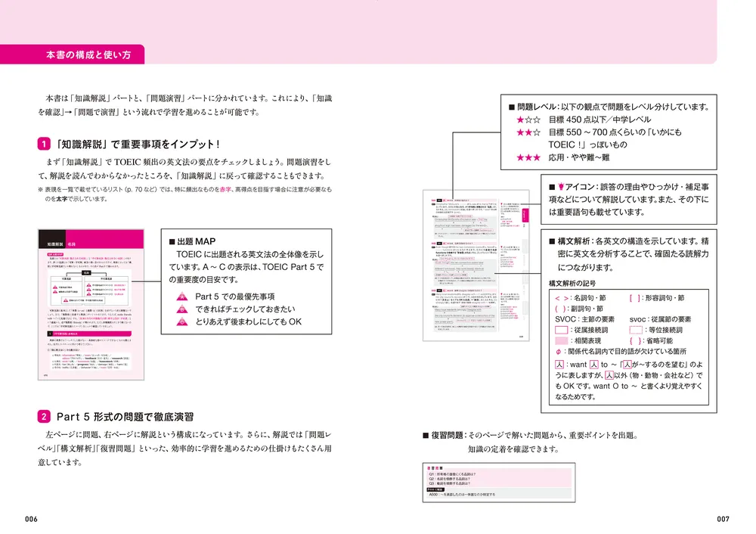Click the bold 太字 word in the note

(x=62, y=199)
